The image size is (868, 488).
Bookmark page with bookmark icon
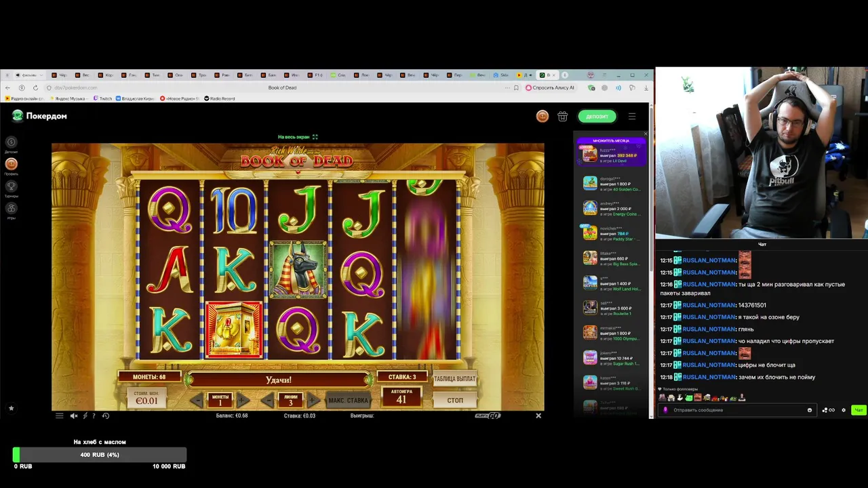click(516, 87)
